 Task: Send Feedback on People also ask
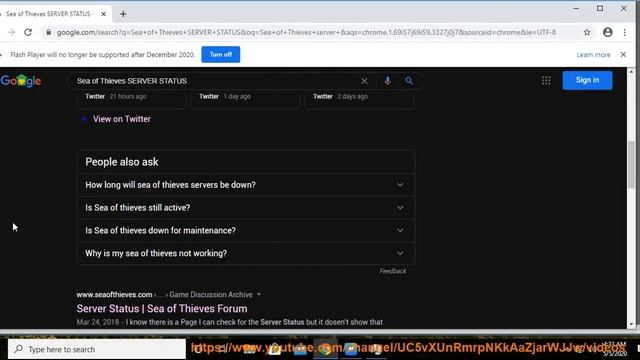pyautogui.click(x=393, y=271)
